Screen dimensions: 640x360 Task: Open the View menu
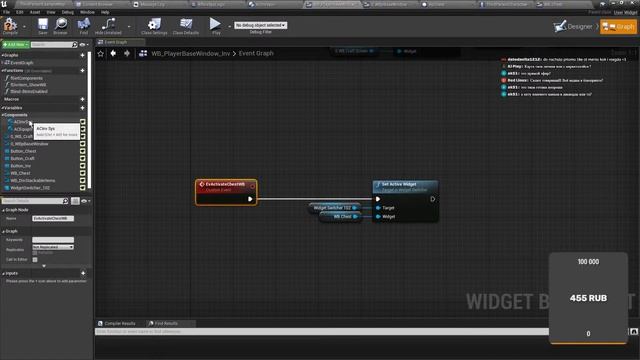(x=51, y=12)
